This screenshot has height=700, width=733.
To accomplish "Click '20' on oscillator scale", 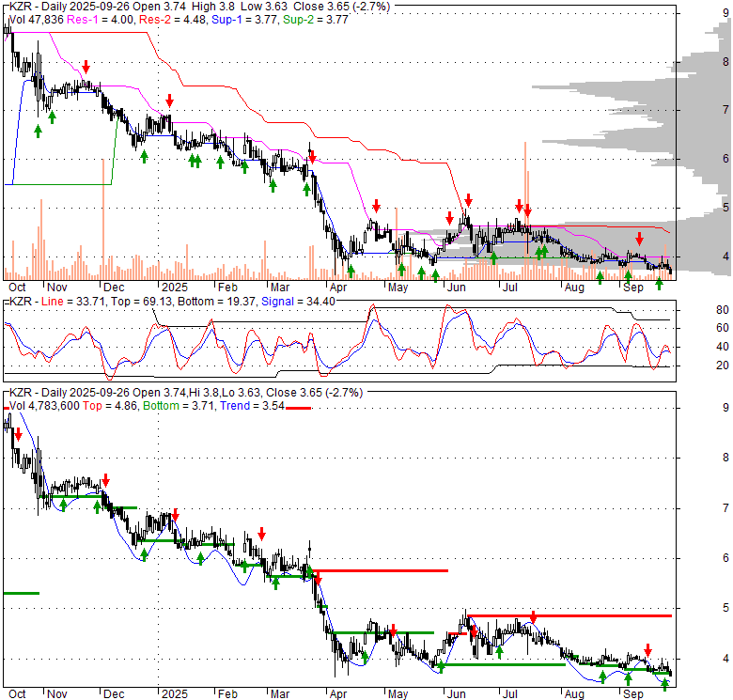I will pyautogui.click(x=723, y=366).
